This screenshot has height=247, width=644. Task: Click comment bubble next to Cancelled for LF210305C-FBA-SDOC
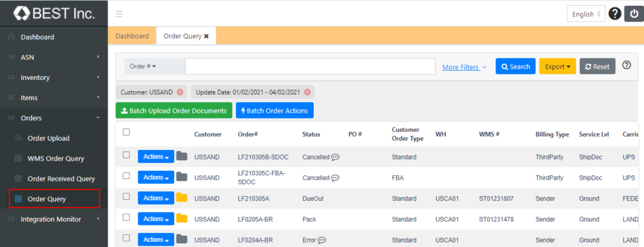click(335, 178)
